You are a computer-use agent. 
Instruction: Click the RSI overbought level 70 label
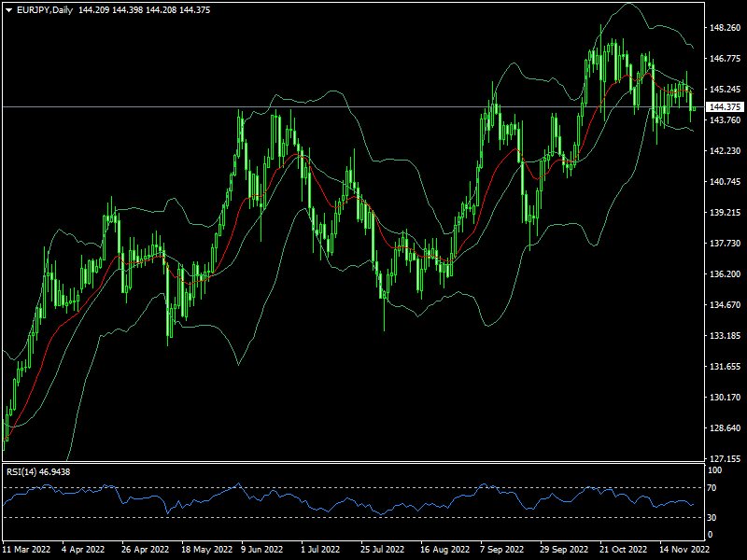[x=712, y=488]
